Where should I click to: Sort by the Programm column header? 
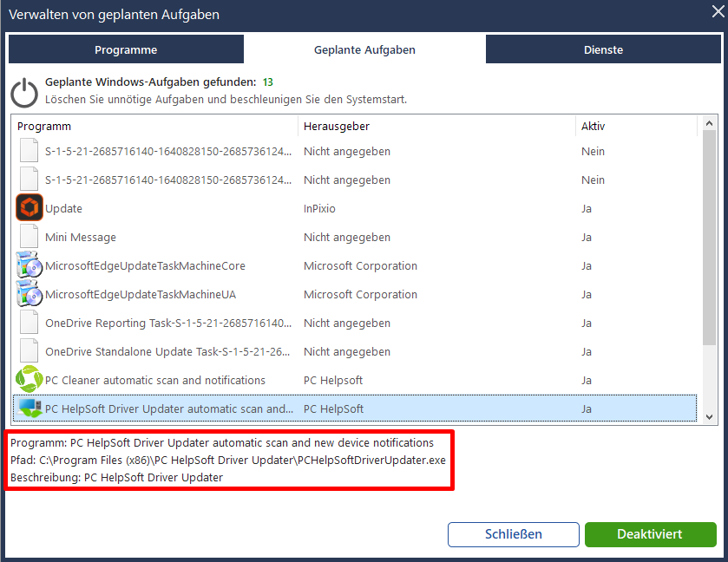point(154,127)
